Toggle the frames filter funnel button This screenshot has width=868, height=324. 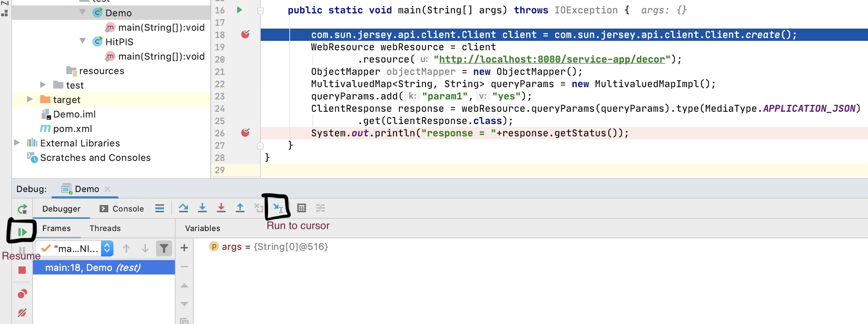164,248
